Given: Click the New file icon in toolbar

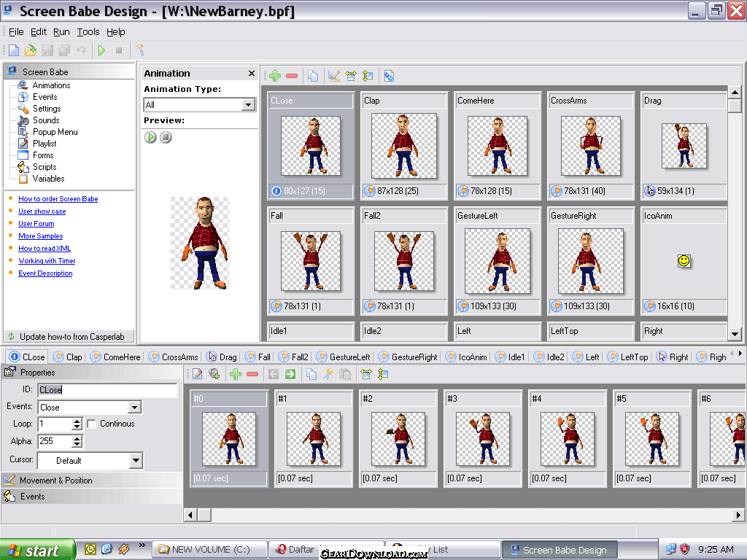Looking at the screenshot, I should point(13,50).
